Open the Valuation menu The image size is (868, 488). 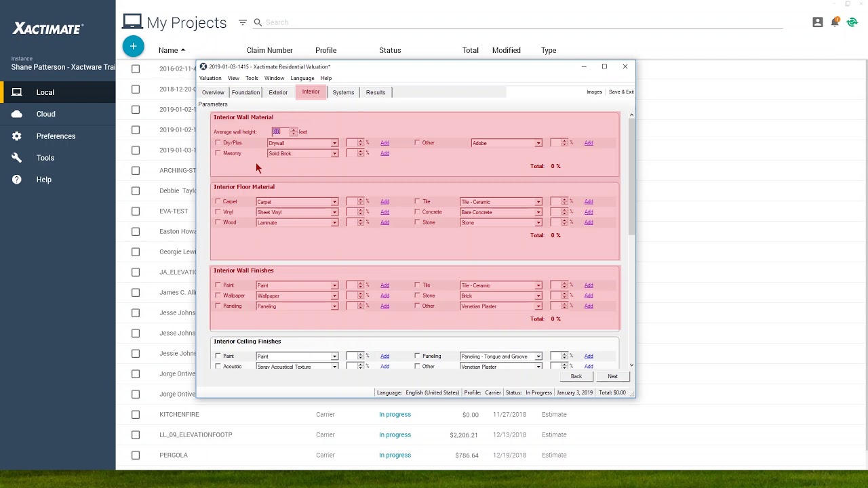pyautogui.click(x=210, y=78)
